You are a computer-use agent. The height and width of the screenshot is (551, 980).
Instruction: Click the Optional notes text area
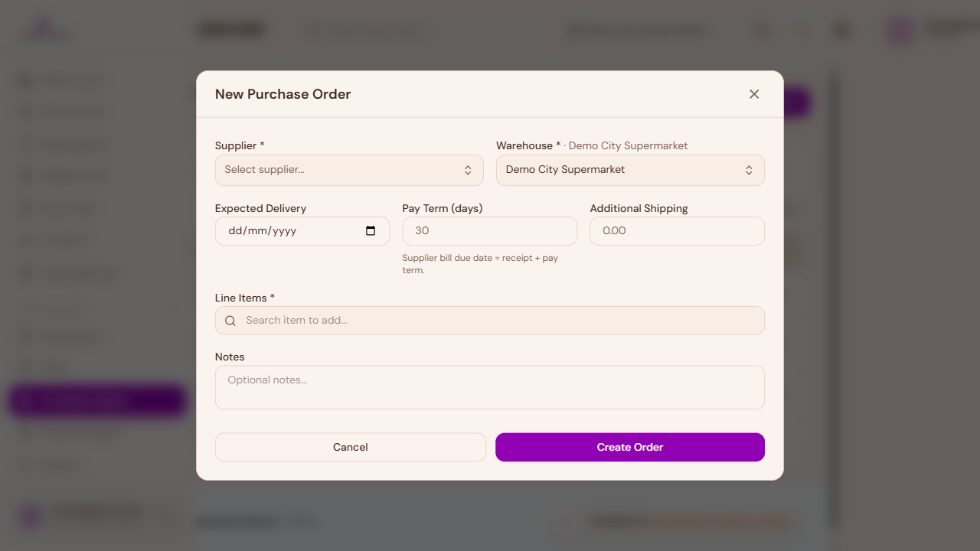click(490, 387)
